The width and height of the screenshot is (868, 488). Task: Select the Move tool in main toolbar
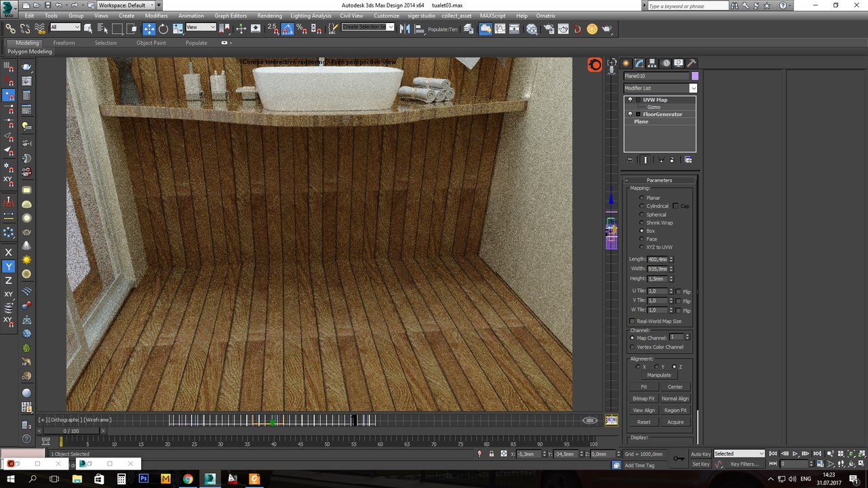pyautogui.click(x=149, y=28)
